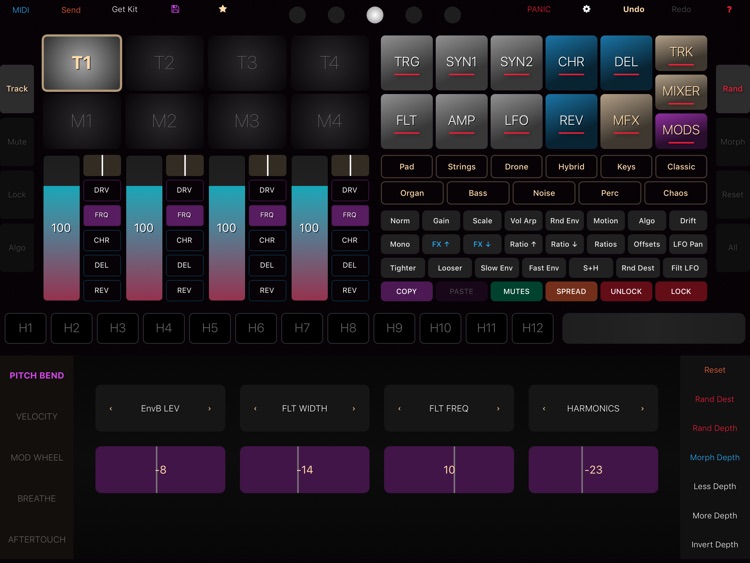This screenshot has height=563, width=750.
Task: Click right arrow of HARMONICS selector
Action: 642,408
